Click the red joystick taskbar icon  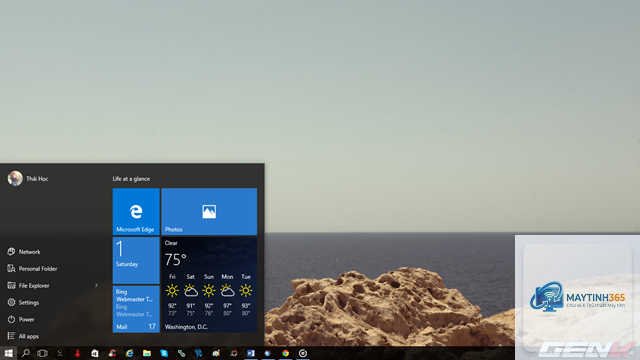click(78, 353)
